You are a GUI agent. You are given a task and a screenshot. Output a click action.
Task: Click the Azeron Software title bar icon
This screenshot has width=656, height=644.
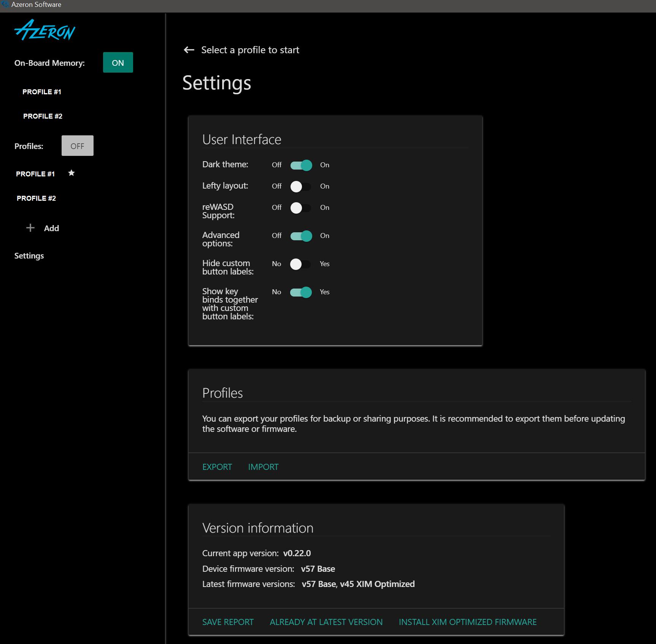point(5,5)
